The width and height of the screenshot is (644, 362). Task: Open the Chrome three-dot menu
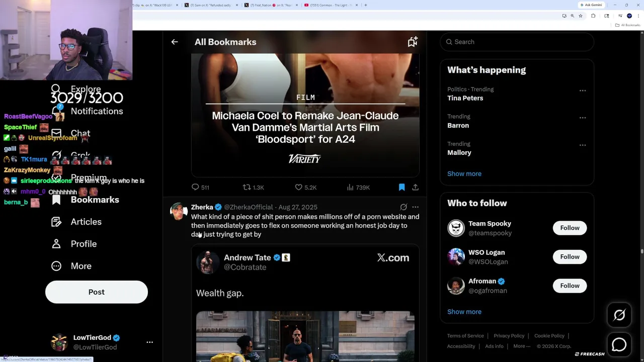click(638, 16)
